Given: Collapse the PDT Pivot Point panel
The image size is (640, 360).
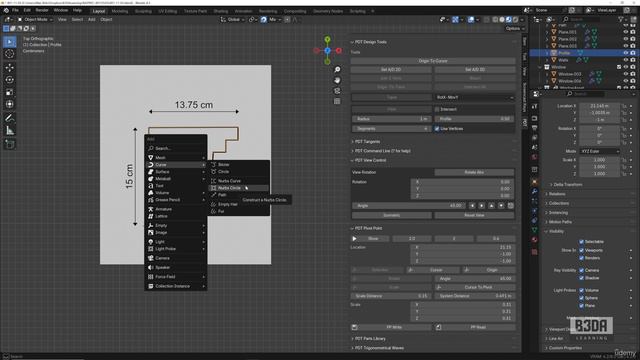Looking at the screenshot, I should pos(367,228).
